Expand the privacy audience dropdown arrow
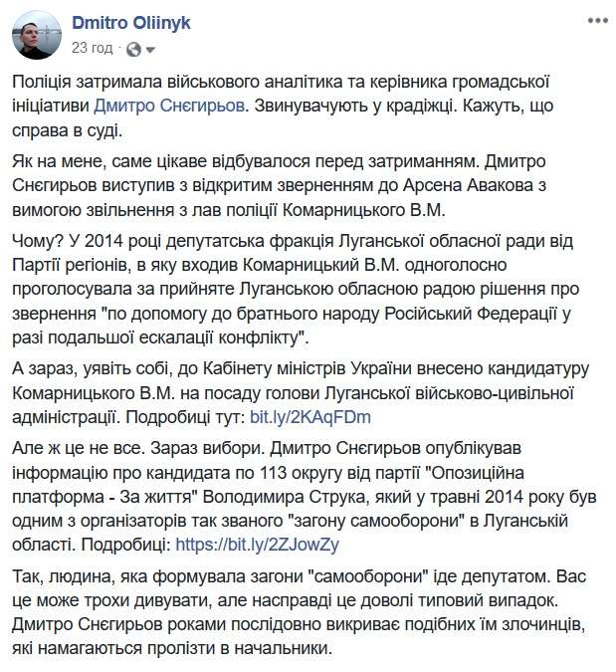616x672 pixels. [149, 49]
